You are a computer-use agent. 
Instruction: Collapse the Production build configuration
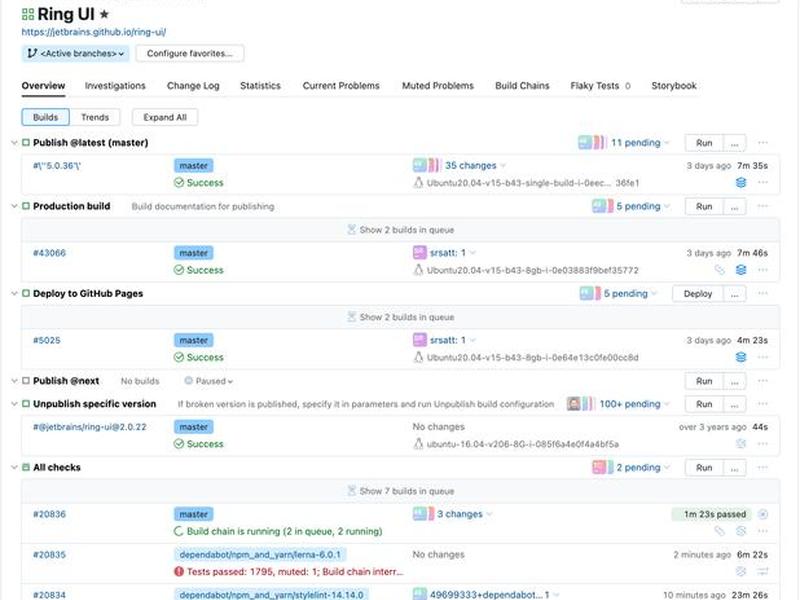point(14,206)
